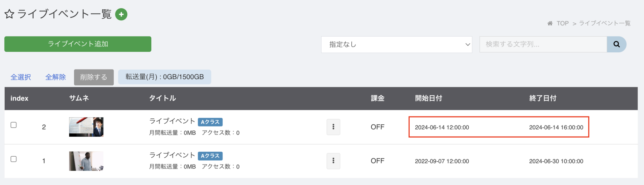Click the home icon in the breadcrumb
Image resolution: width=644 pixels, height=185 pixels.
(x=550, y=23)
